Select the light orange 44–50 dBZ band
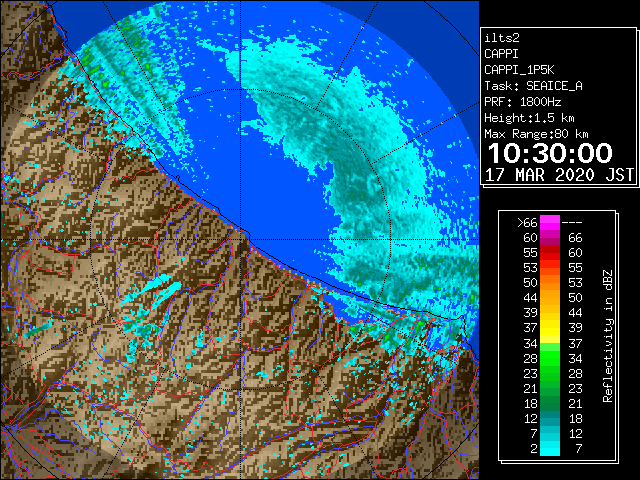This screenshot has width=640, height=480. 550,298
